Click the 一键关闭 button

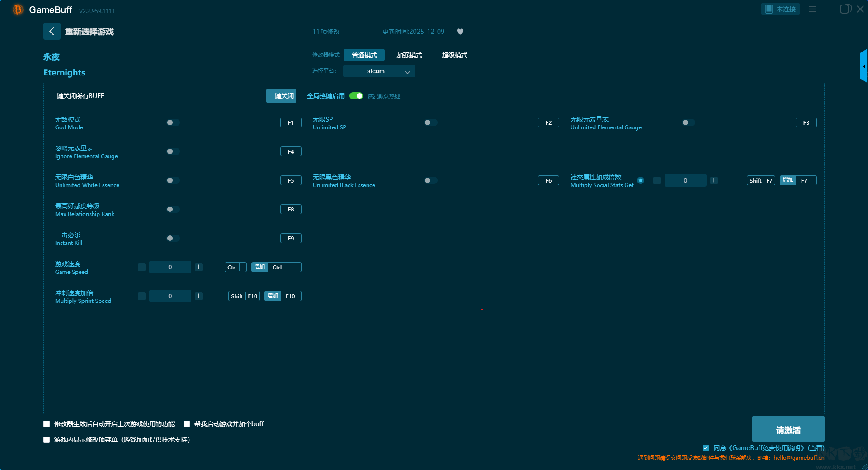281,96
